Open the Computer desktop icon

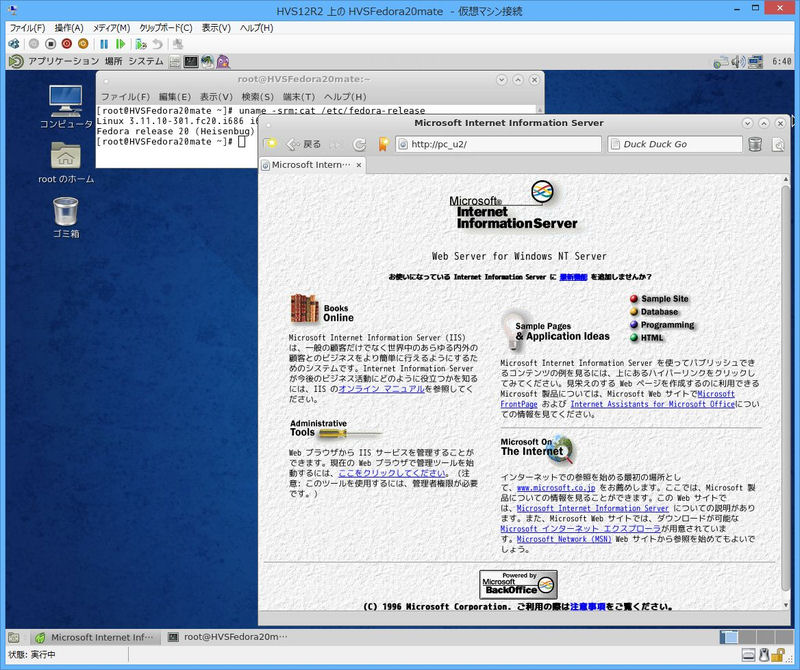point(66,107)
